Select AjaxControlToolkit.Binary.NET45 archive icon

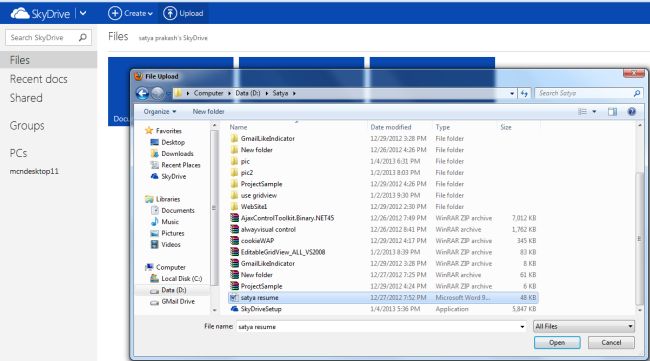235,218
